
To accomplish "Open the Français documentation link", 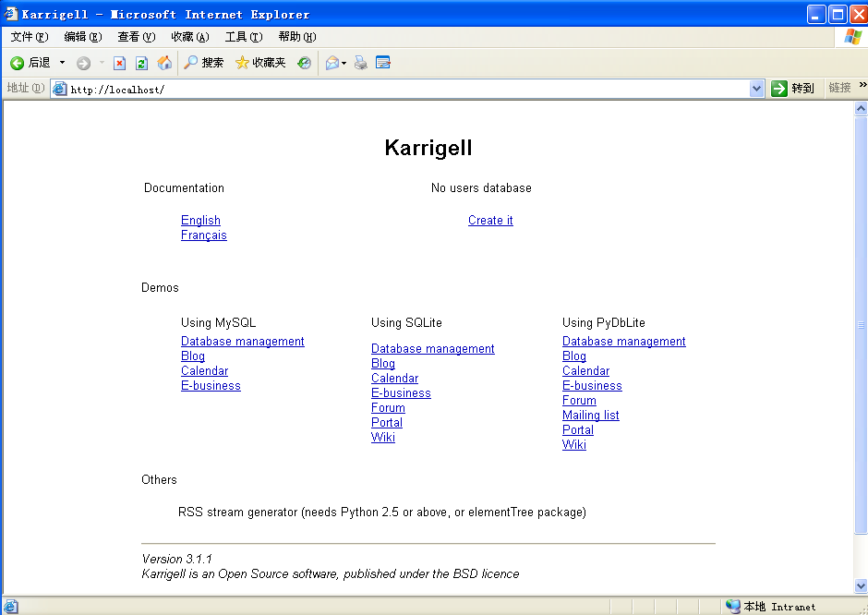I will click(204, 235).
